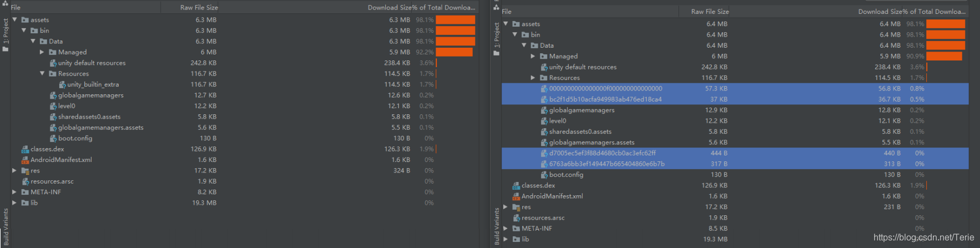Click the 231 B download size of res
Image resolution: width=980 pixels, height=248 pixels.
tap(892, 207)
